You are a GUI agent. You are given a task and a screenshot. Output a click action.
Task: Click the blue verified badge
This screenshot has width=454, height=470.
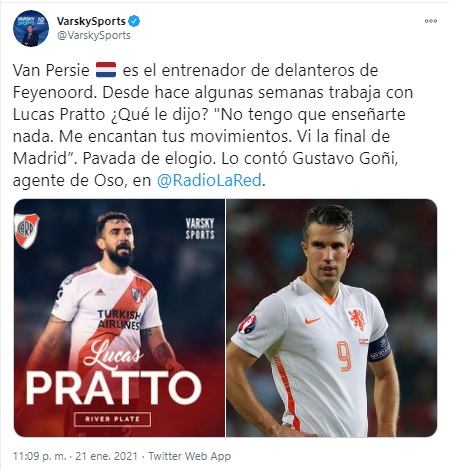pos(134,21)
